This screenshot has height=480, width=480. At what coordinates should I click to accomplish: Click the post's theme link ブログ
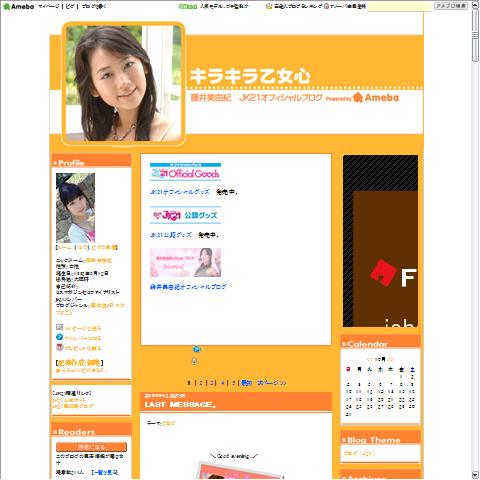point(167,423)
